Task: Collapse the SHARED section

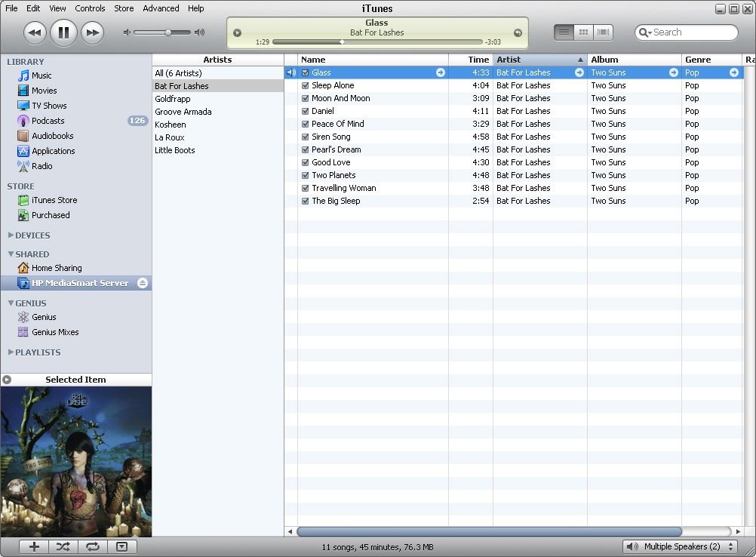Action: coord(11,254)
